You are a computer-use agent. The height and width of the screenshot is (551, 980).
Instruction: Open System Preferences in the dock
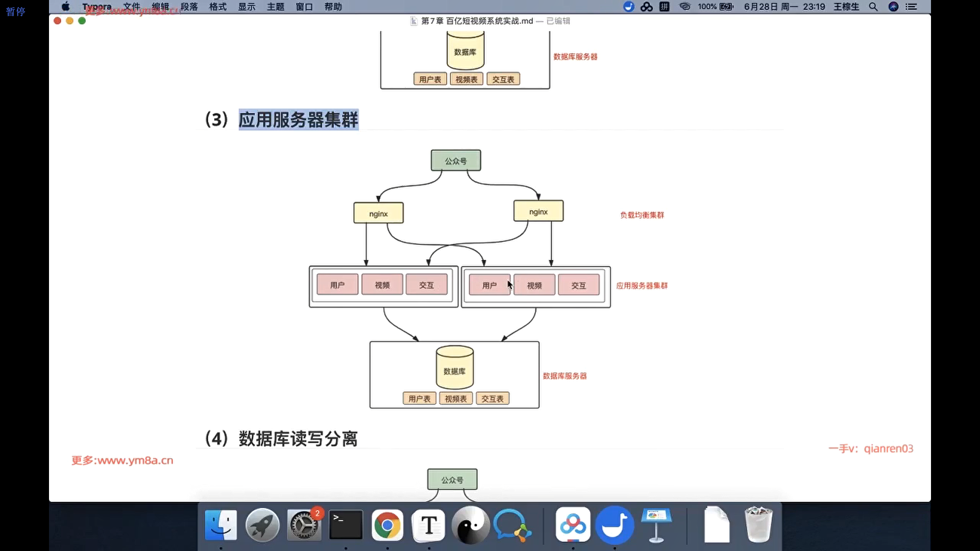304,525
